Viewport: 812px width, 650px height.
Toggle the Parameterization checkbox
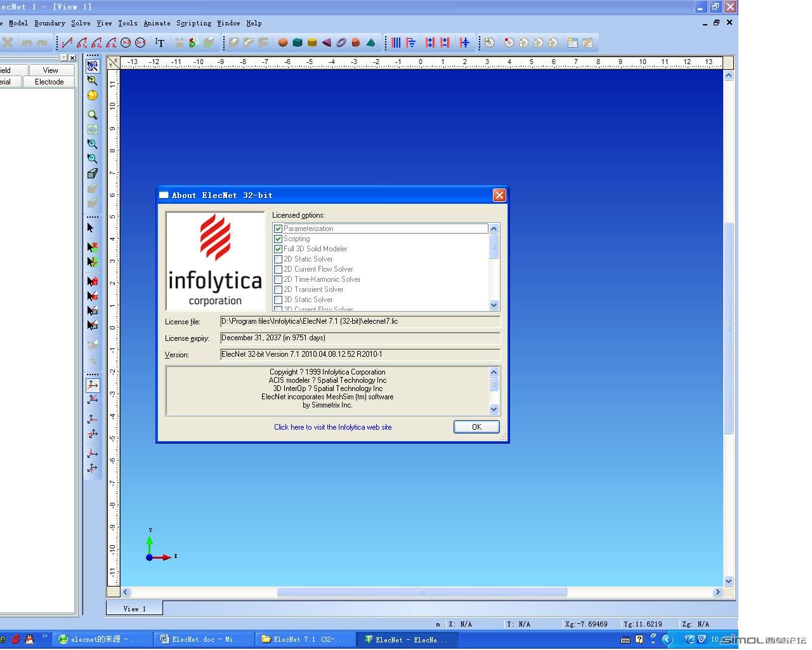point(278,229)
